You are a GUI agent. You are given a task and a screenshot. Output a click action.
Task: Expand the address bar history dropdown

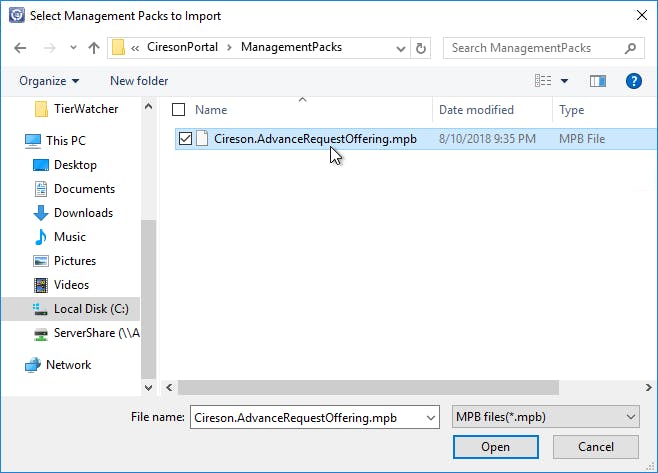click(x=401, y=49)
